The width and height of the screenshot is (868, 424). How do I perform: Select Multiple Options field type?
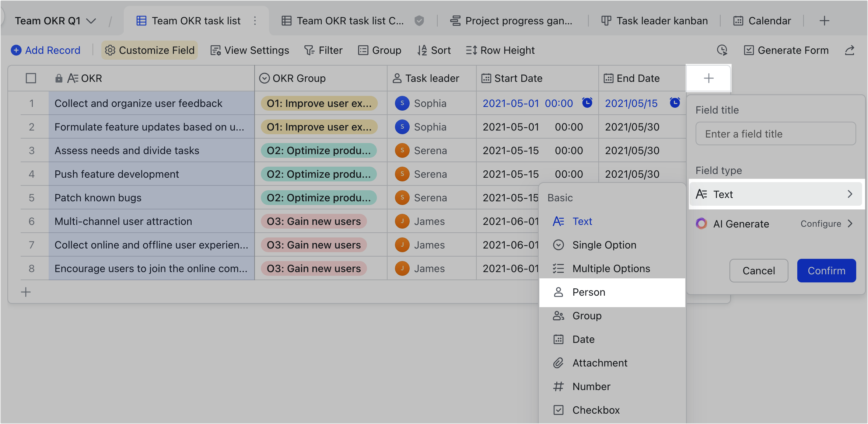(x=612, y=268)
